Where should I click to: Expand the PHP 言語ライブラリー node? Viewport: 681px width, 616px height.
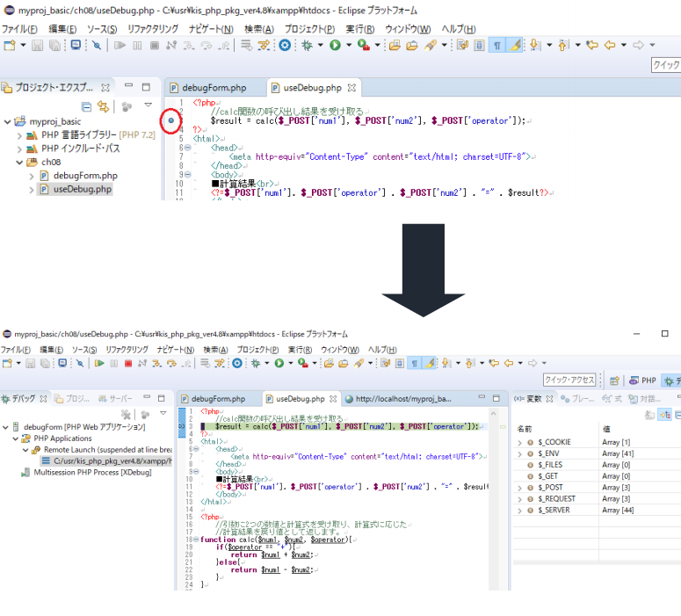[19, 135]
